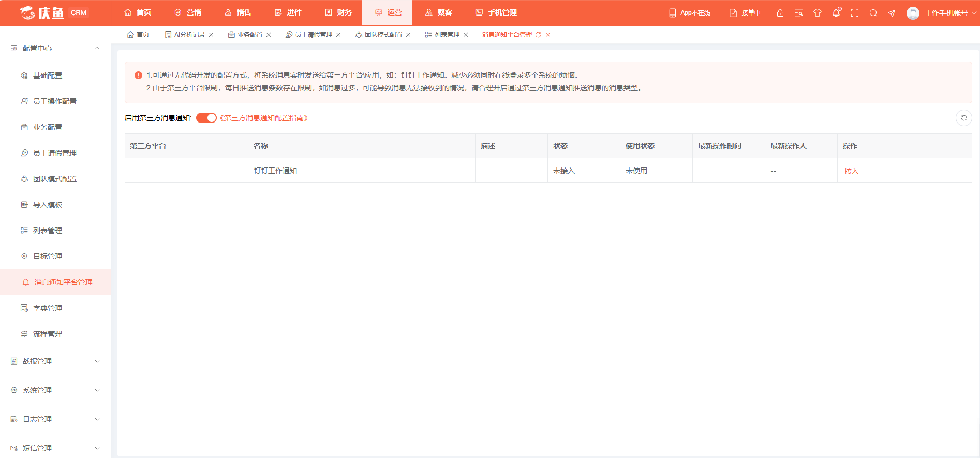Open the 财务 top menu

(x=338, y=12)
